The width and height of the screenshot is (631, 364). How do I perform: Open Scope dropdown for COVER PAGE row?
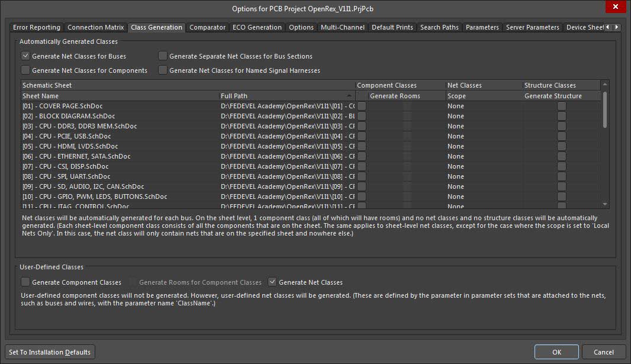tap(484, 106)
